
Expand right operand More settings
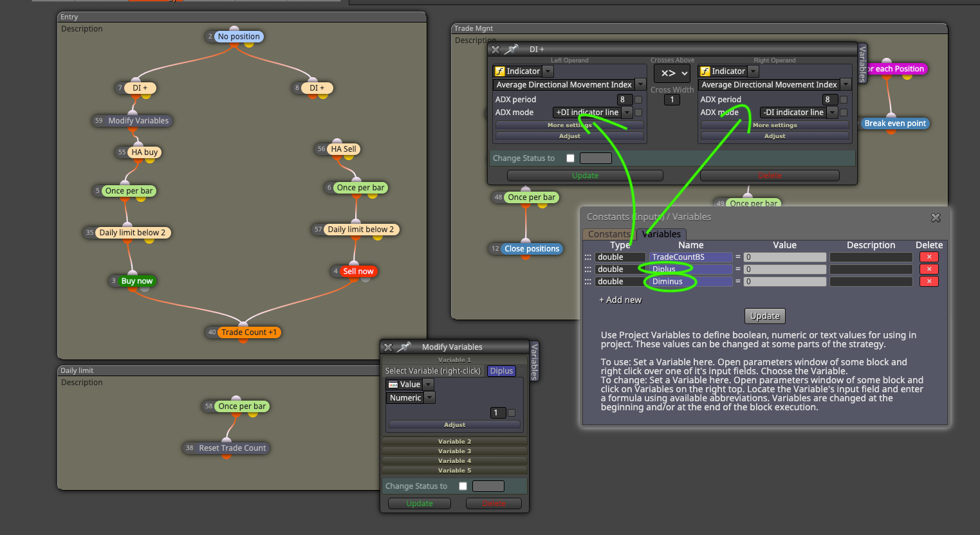click(x=775, y=125)
